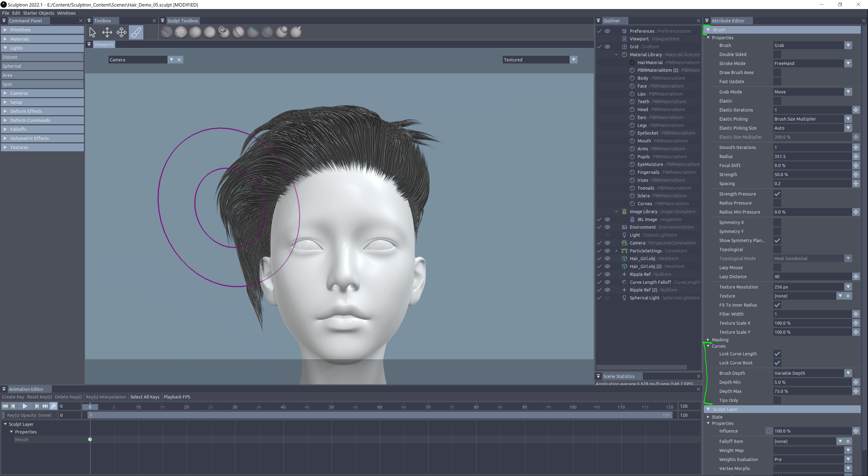Screen dimensions: 868x476
Task: Jump to first frame in Animation Editor
Action: click(x=5, y=406)
